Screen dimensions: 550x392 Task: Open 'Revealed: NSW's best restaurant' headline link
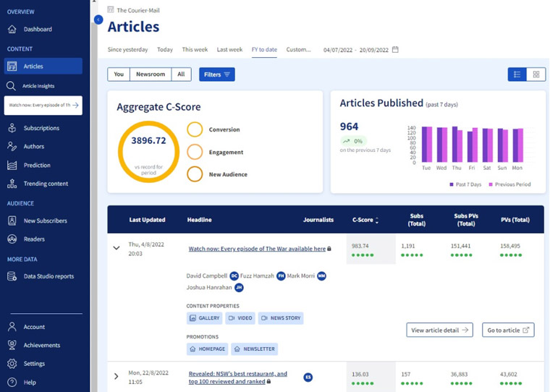point(238,378)
